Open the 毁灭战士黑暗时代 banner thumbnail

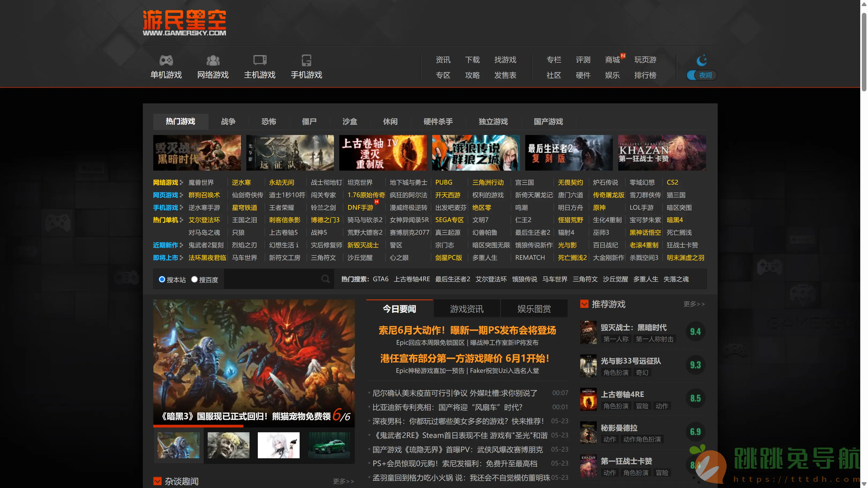pos(197,153)
